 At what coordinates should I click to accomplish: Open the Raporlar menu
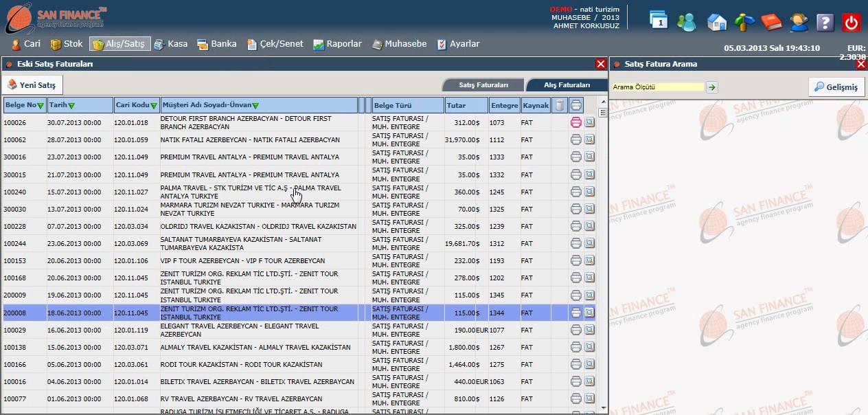(337, 43)
